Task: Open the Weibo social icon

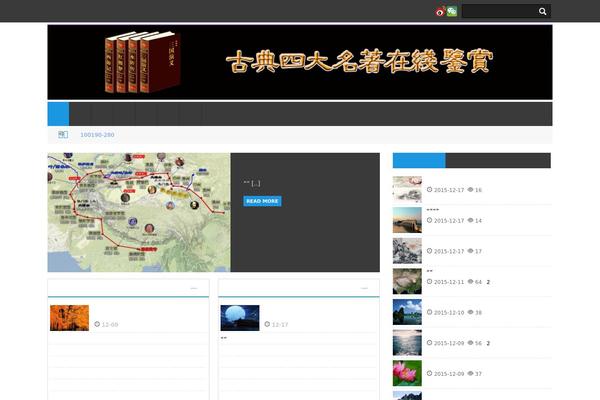Action: (x=440, y=11)
